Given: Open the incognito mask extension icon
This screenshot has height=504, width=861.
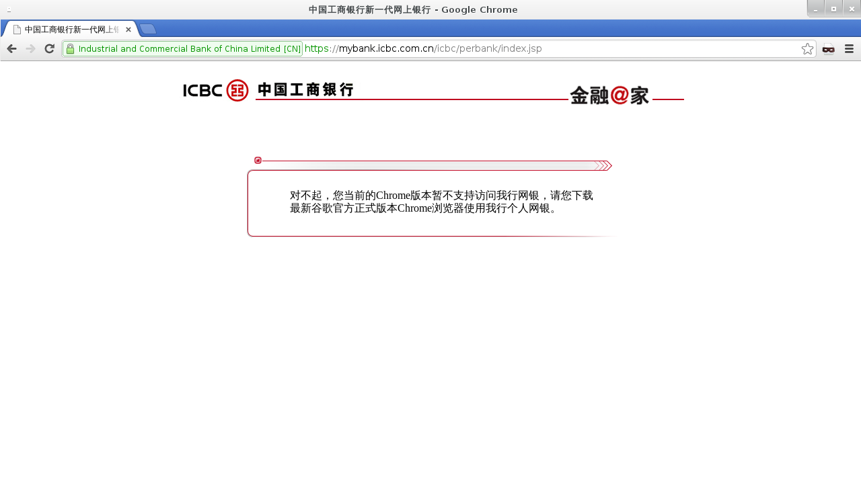Looking at the screenshot, I should click(x=829, y=48).
